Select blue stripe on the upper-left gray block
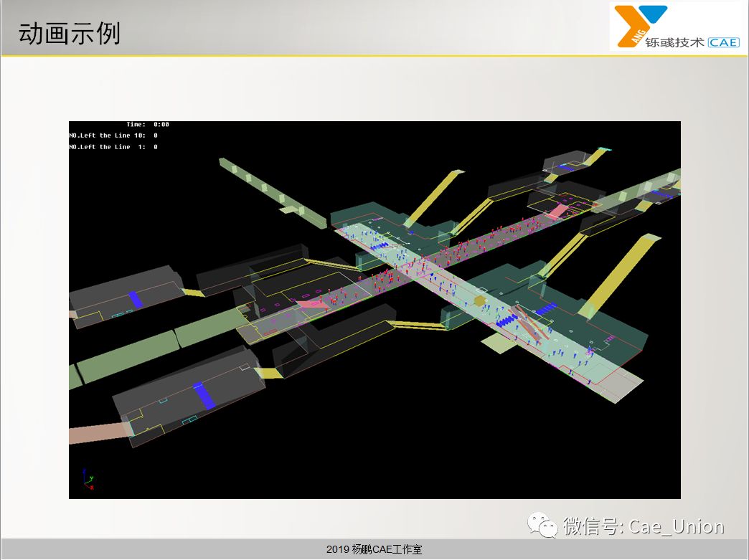This screenshot has height=560, width=749. pos(135,300)
